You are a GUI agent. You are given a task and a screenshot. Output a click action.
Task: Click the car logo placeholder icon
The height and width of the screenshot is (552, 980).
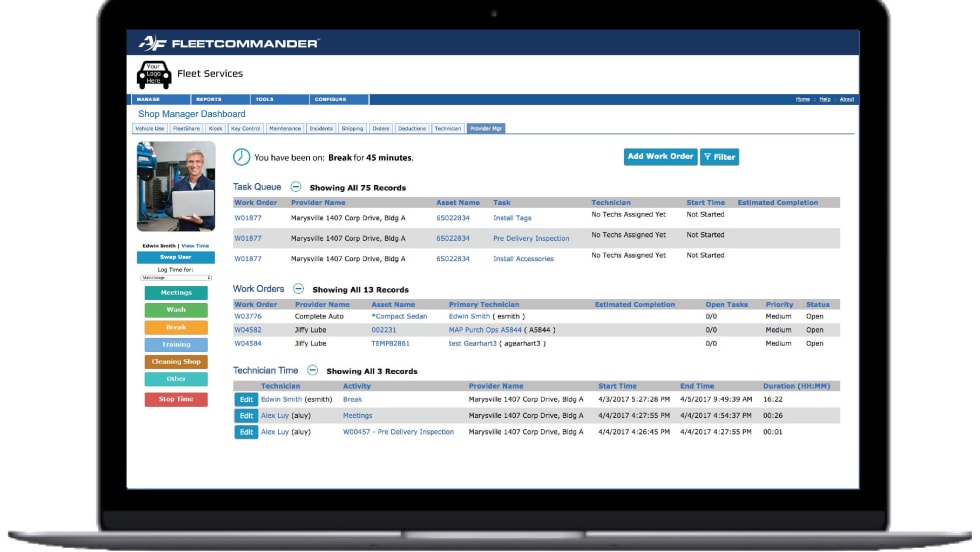click(153, 74)
